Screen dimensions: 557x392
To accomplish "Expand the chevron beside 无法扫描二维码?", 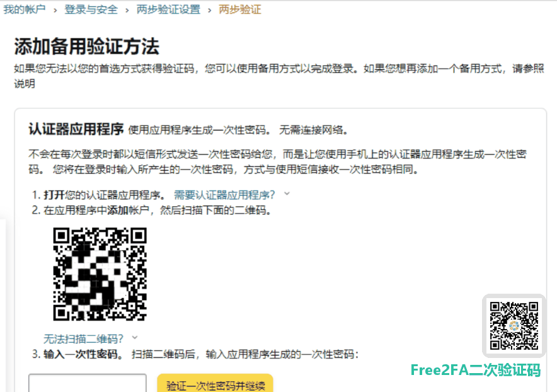I will coord(135,338).
